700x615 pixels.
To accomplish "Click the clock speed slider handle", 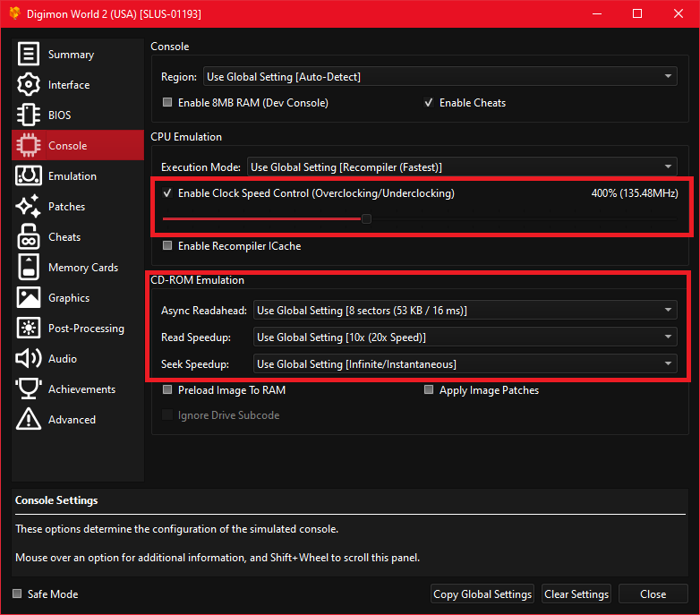I will [x=366, y=218].
